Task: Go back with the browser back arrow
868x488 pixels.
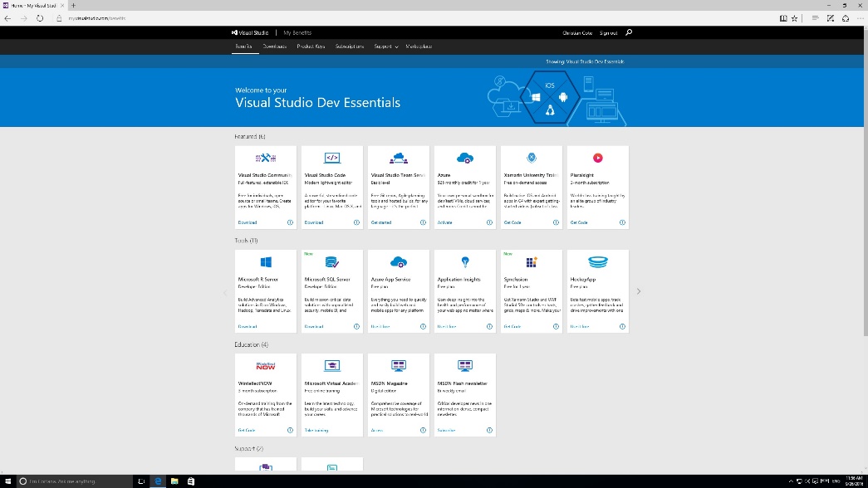Action: coord(7,18)
